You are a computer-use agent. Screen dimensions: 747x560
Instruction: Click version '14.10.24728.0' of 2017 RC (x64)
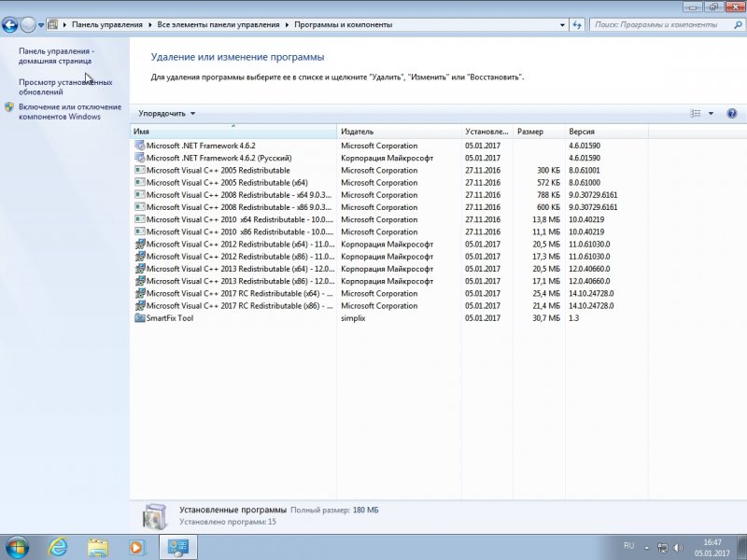pos(591,293)
